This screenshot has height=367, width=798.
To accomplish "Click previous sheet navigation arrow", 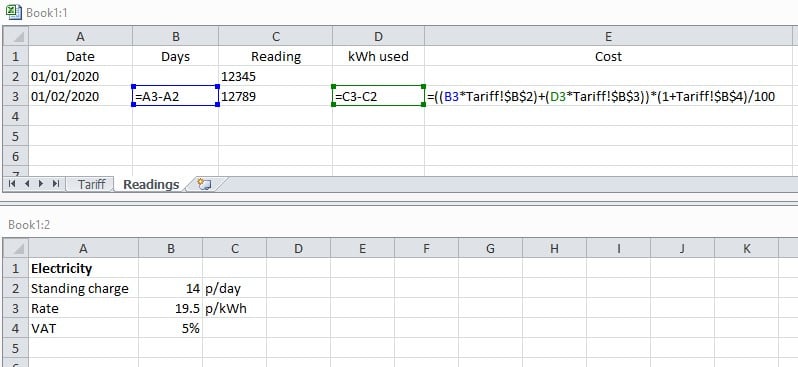I will point(26,184).
